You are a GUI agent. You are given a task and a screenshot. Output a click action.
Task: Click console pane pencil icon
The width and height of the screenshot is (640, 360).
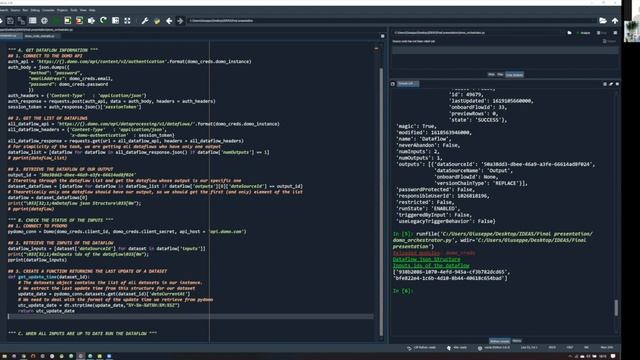611,84
